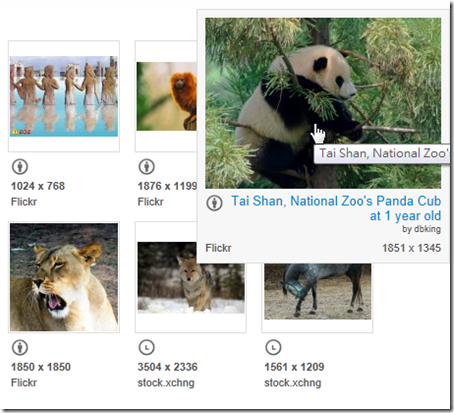Click Flickr source in panda preview
Screen dimensions: 454x413
218,248
